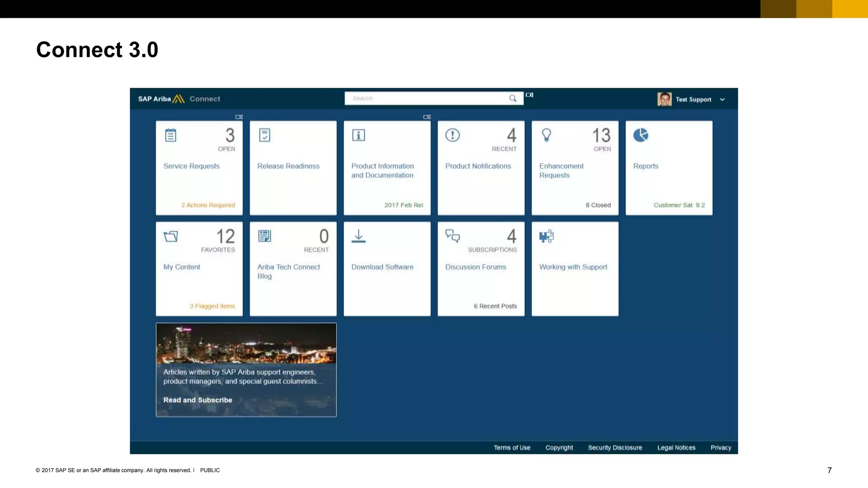This screenshot has width=868, height=488.
Task: Click the search magnifier icon
Action: pyautogui.click(x=513, y=98)
